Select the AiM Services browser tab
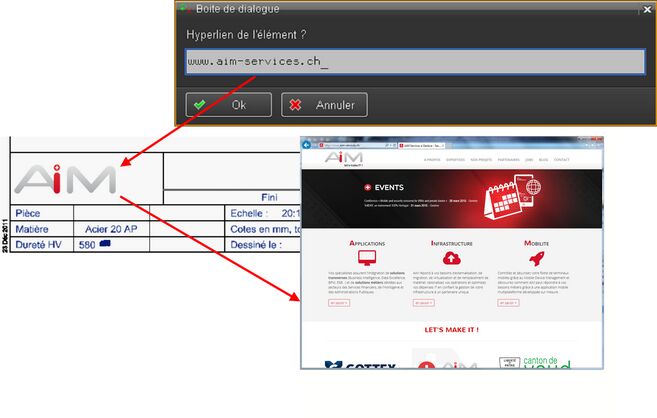Screen dimensions: 657x418 [422, 145]
